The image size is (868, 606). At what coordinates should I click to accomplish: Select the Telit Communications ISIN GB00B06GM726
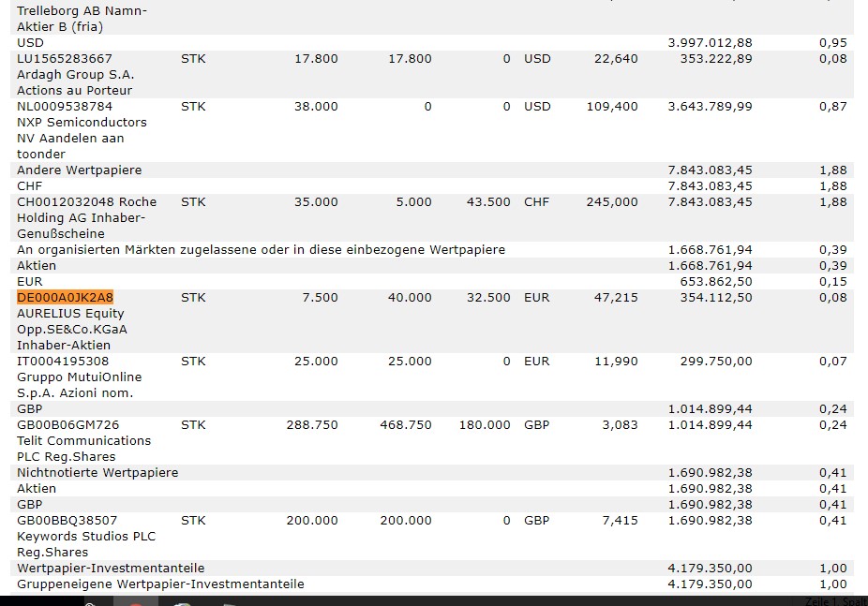click(x=68, y=425)
